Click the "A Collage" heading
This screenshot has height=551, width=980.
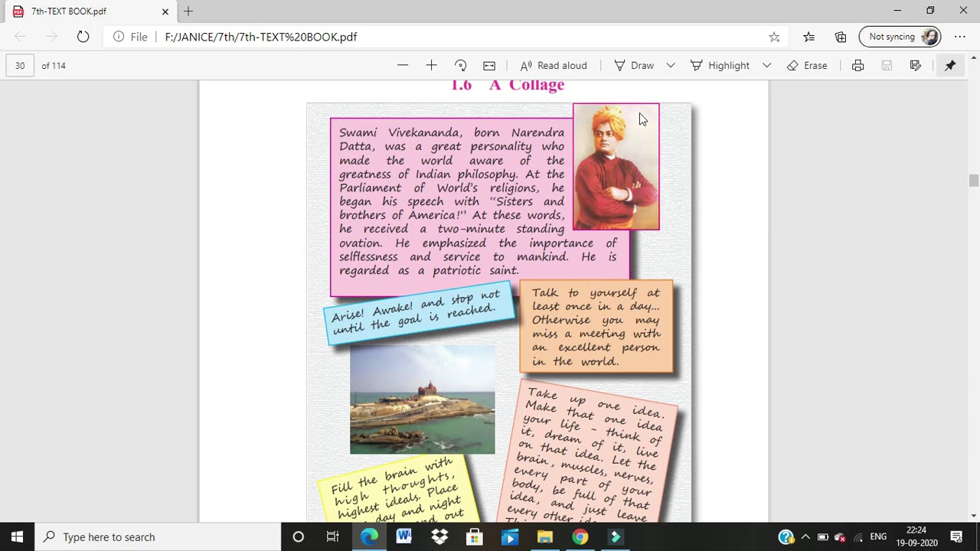(x=527, y=85)
